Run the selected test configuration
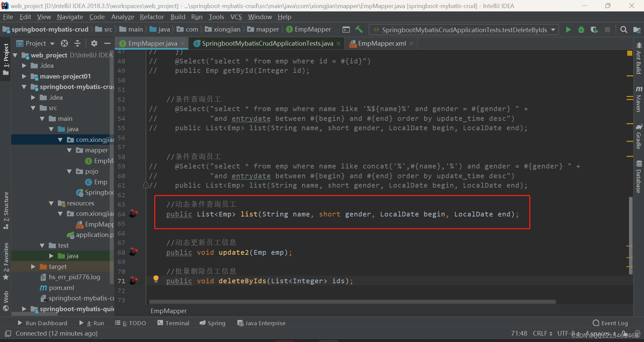The width and height of the screenshot is (644, 342). click(568, 30)
